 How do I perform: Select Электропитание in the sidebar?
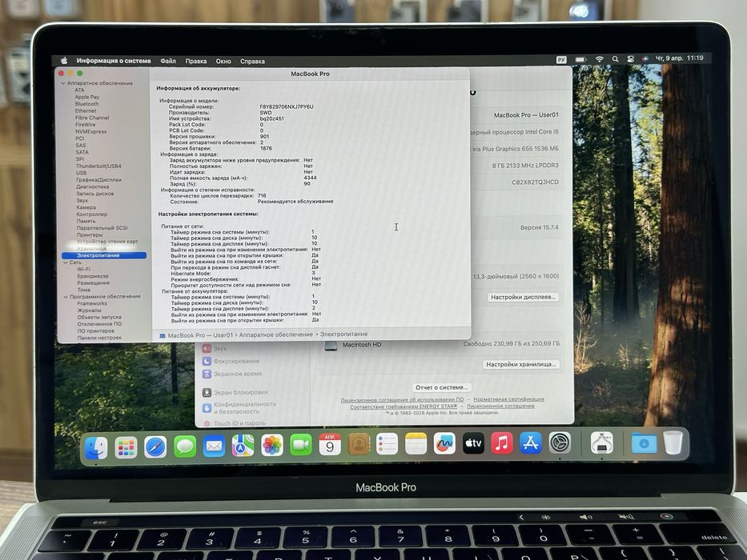coord(104,255)
